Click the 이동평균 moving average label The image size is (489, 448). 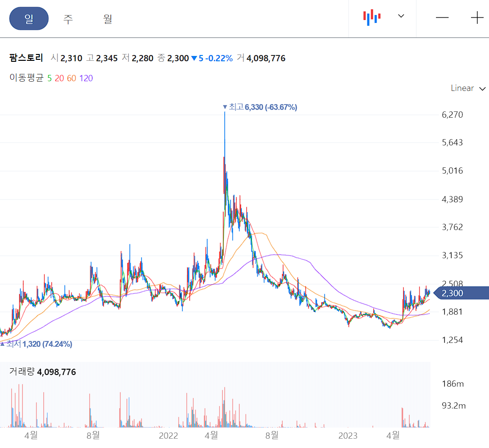[26, 78]
